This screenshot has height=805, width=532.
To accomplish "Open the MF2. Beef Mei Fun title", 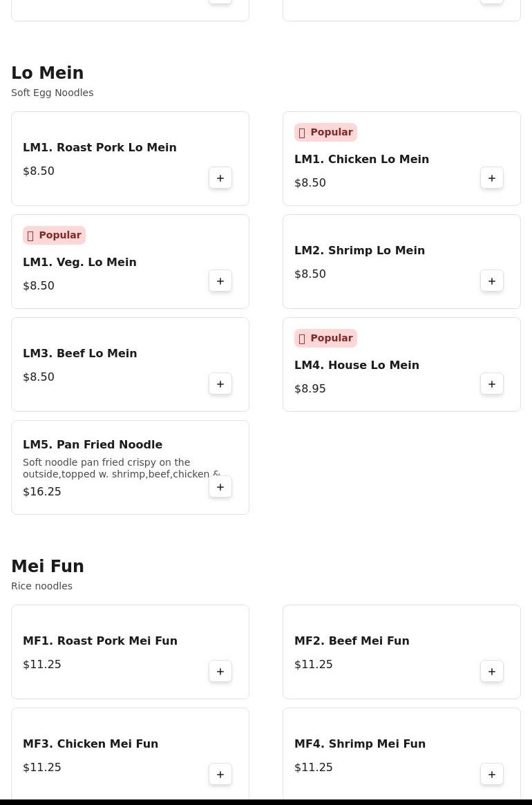I will tap(352, 641).
